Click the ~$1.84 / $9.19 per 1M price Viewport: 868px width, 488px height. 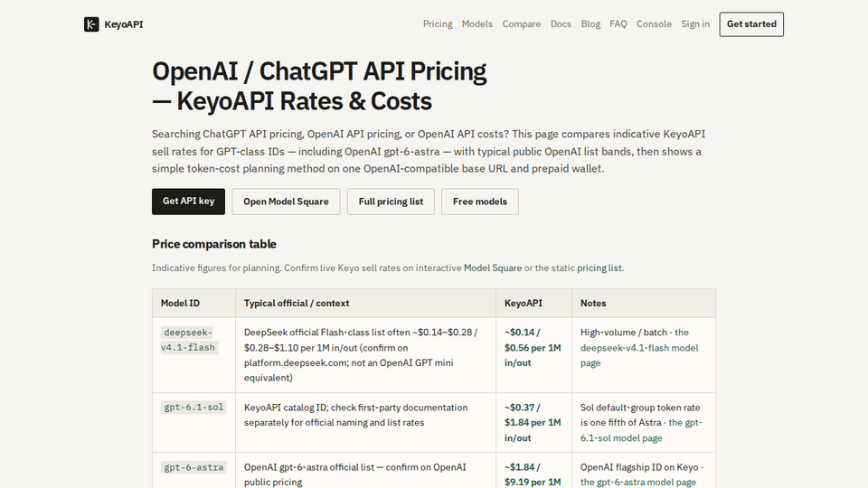tap(533, 474)
